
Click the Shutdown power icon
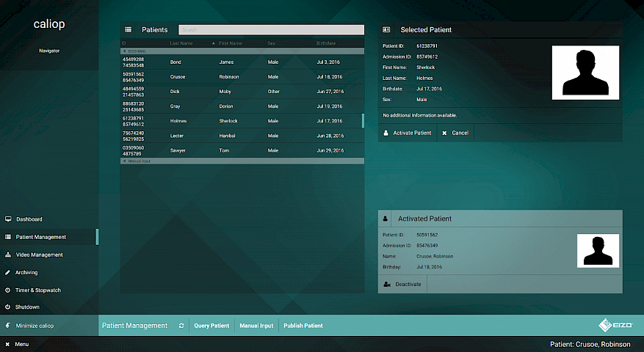coord(8,307)
